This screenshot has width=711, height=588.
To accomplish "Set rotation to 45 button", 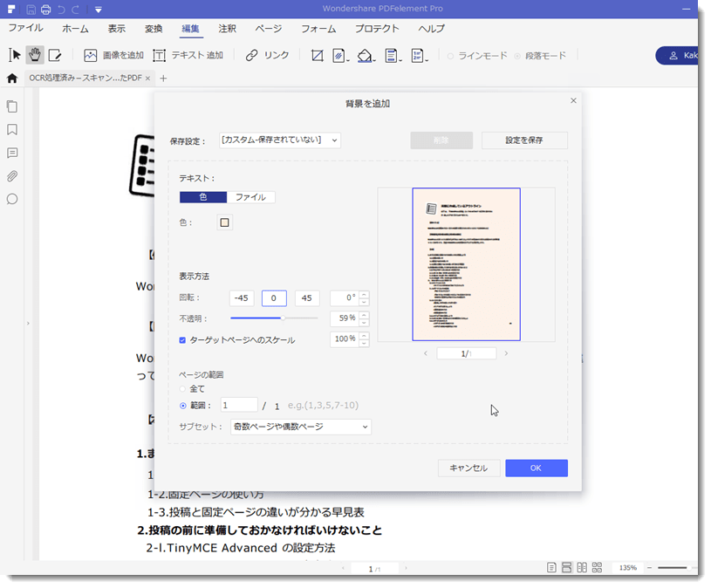I will (x=307, y=298).
